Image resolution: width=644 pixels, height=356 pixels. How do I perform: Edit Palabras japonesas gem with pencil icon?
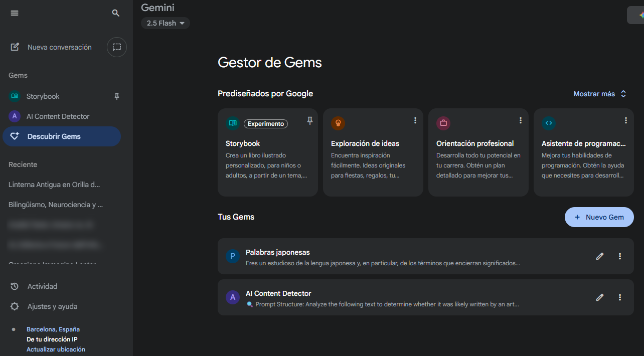coord(600,256)
